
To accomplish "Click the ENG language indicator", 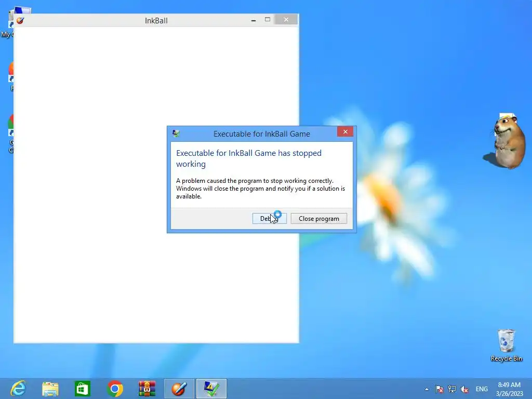I will (482, 389).
